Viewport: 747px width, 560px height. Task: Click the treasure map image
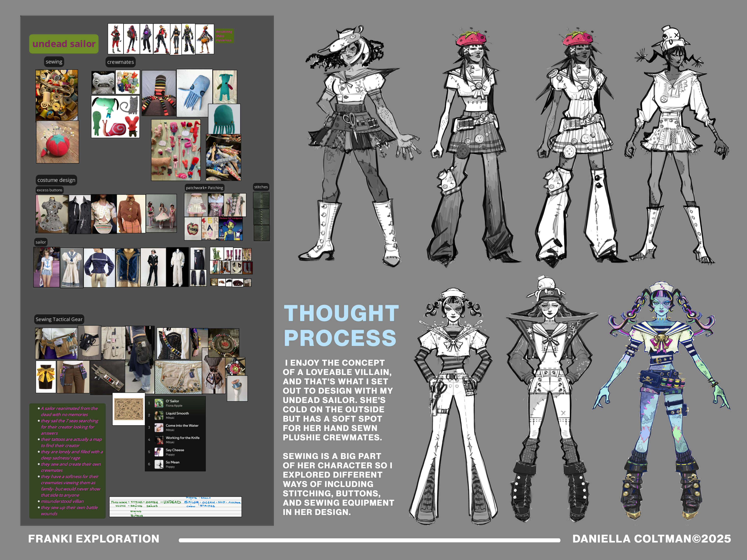point(128,409)
